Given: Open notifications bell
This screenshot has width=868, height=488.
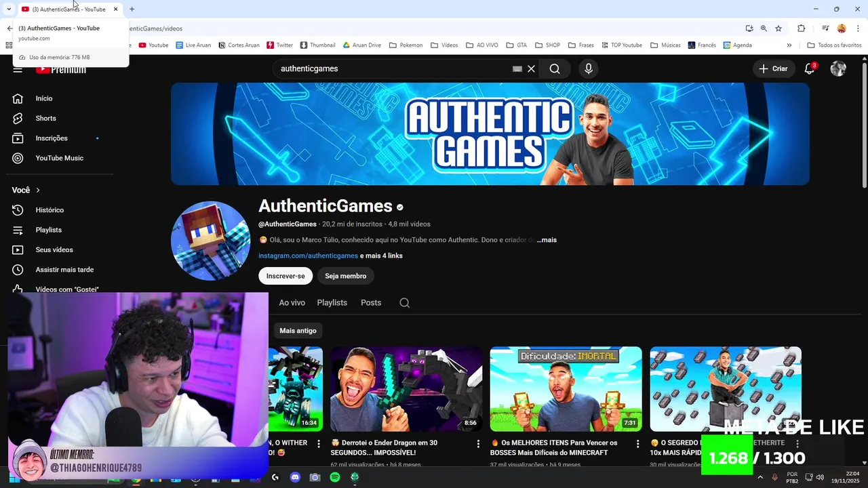Looking at the screenshot, I should (810, 68).
